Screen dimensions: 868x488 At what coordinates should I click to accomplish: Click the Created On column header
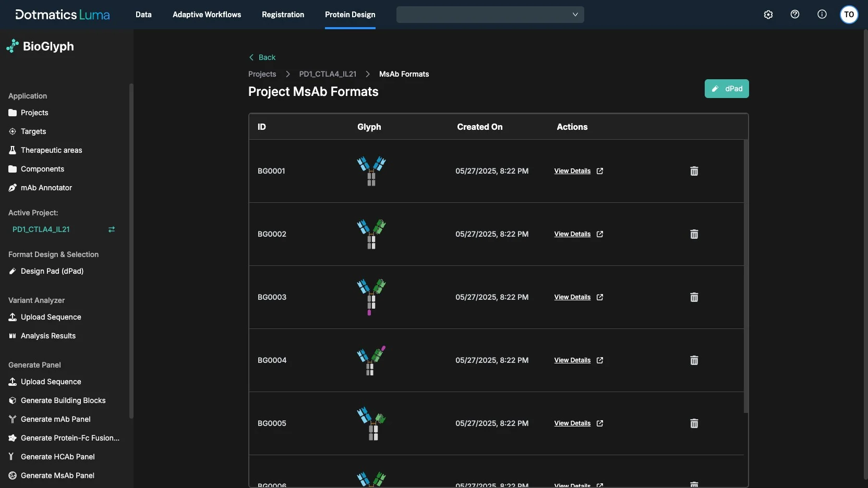(480, 127)
